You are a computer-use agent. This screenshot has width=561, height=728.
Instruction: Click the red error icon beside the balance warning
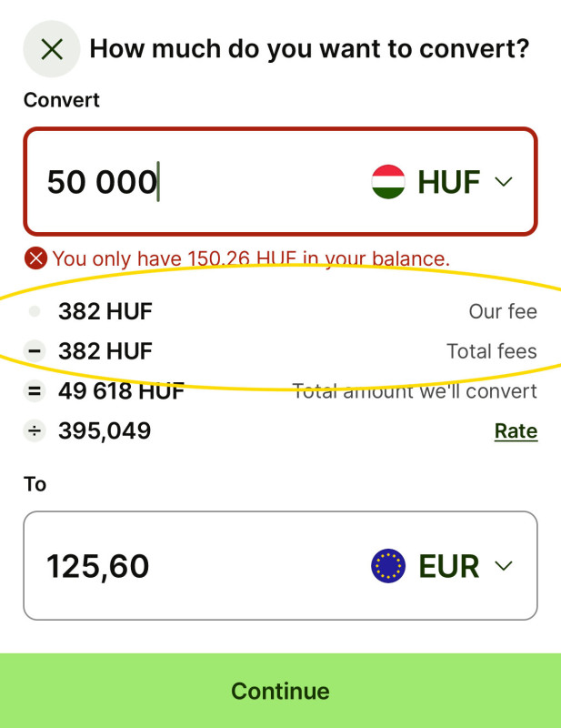point(35,258)
